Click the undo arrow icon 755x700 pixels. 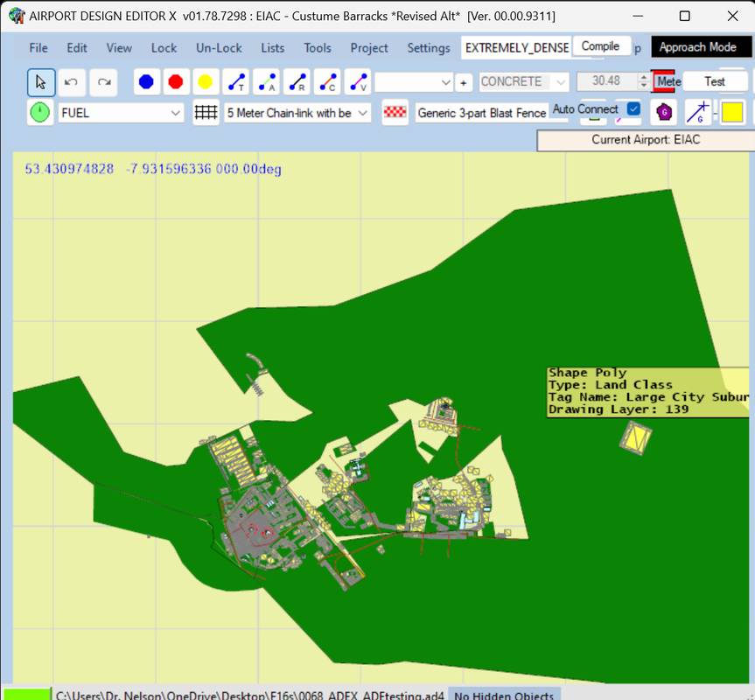point(71,82)
